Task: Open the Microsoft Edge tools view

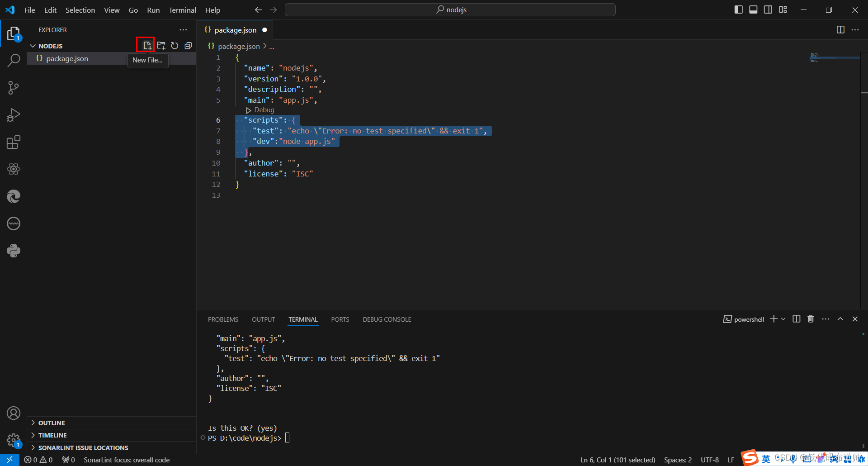Action: [14, 196]
